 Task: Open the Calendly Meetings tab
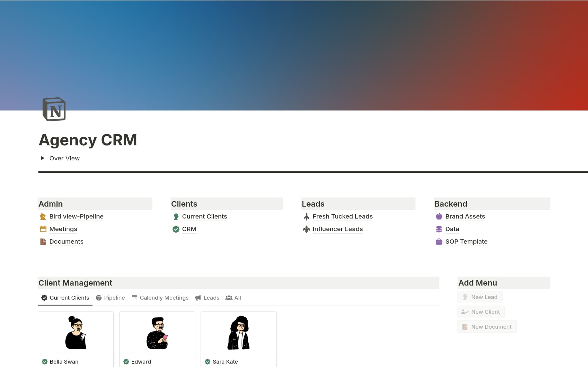160,298
